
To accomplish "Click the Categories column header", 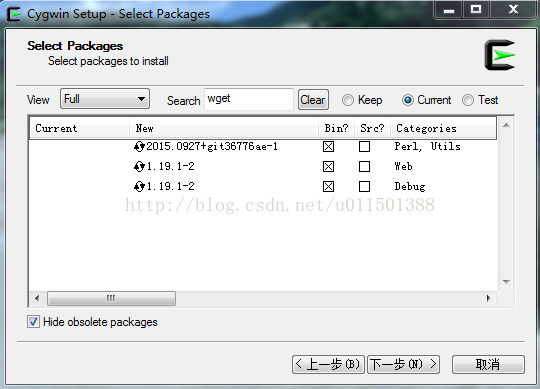I will click(x=443, y=128).
